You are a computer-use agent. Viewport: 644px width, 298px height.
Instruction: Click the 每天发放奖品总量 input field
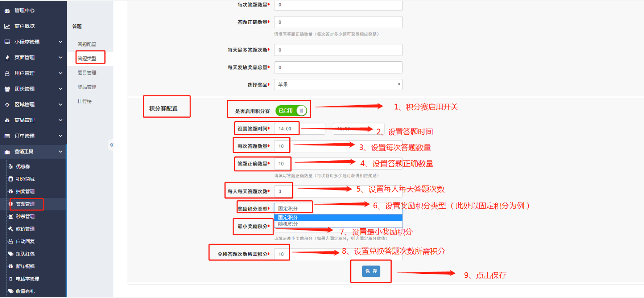tap(338, 67)
